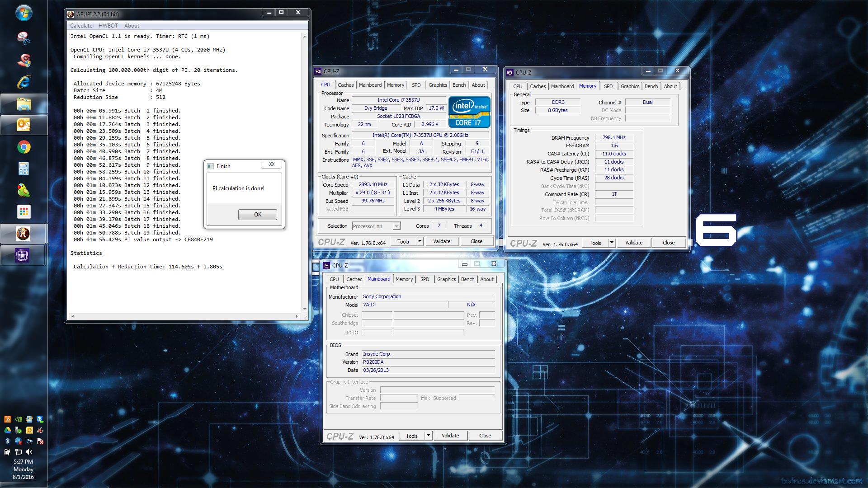Open Internet Explorer from the taskbar

coord(24,81)
